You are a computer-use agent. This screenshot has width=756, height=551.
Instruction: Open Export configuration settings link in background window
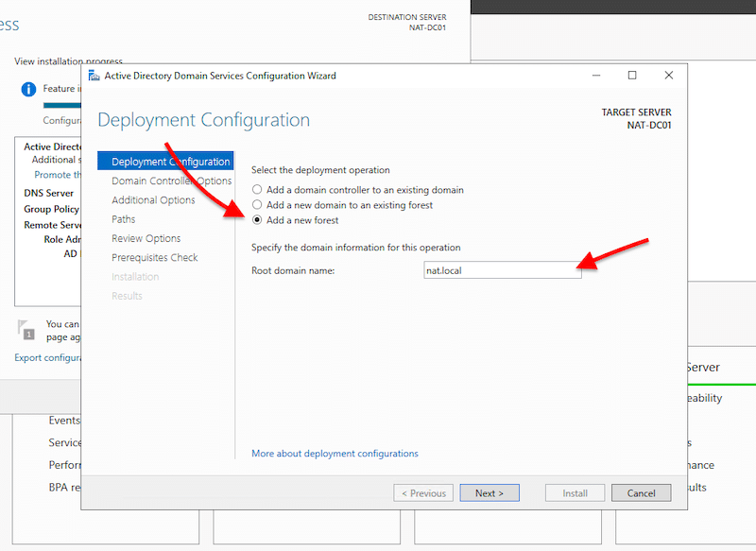point(48,357)
